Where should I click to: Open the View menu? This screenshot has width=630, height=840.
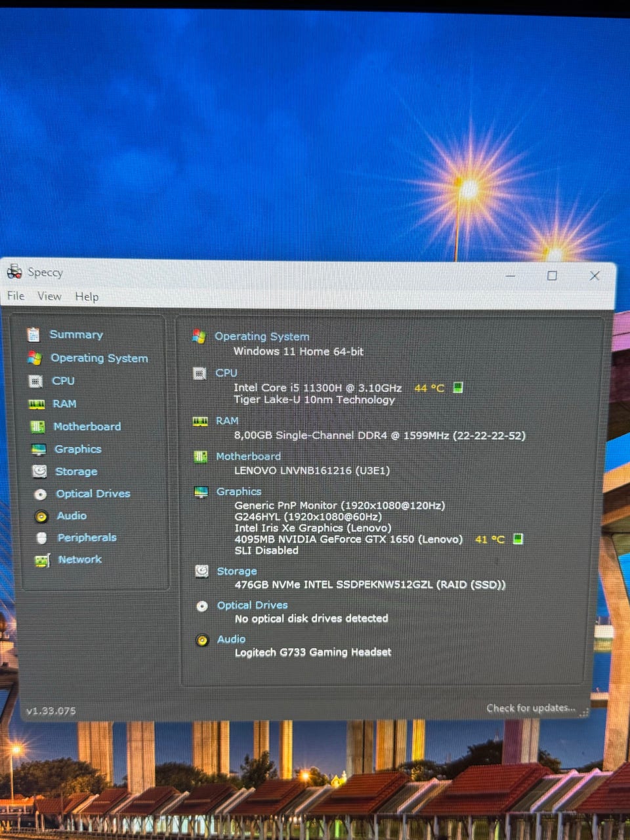(x=49, y=297)
